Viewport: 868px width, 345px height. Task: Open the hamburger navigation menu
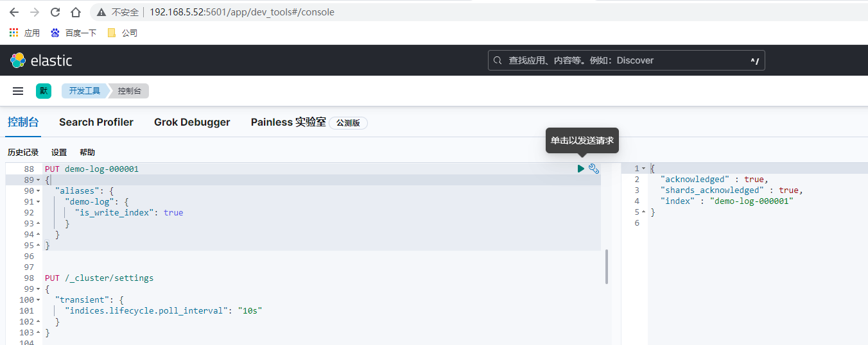click(x=18, y=91)
